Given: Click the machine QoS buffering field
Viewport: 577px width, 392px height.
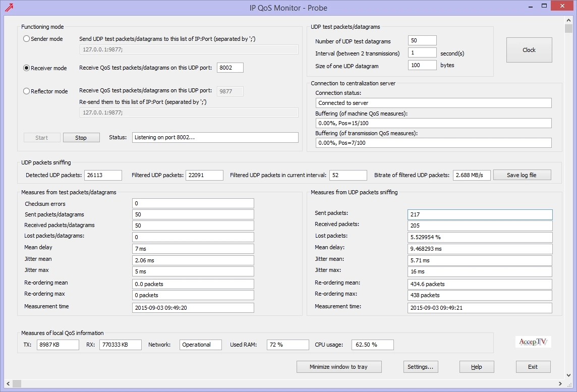Looking at the screenshot, I should tap(433, 123).
